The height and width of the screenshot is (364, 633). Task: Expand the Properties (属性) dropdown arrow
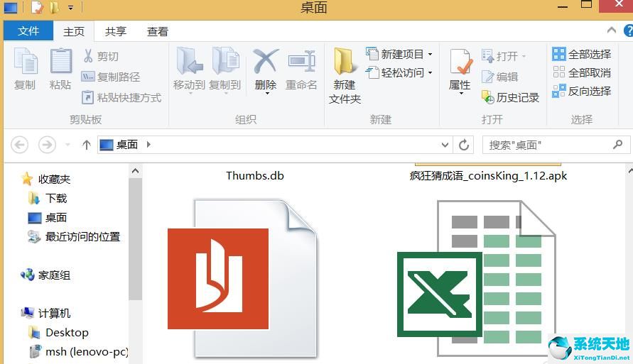(x=461, y=94)
